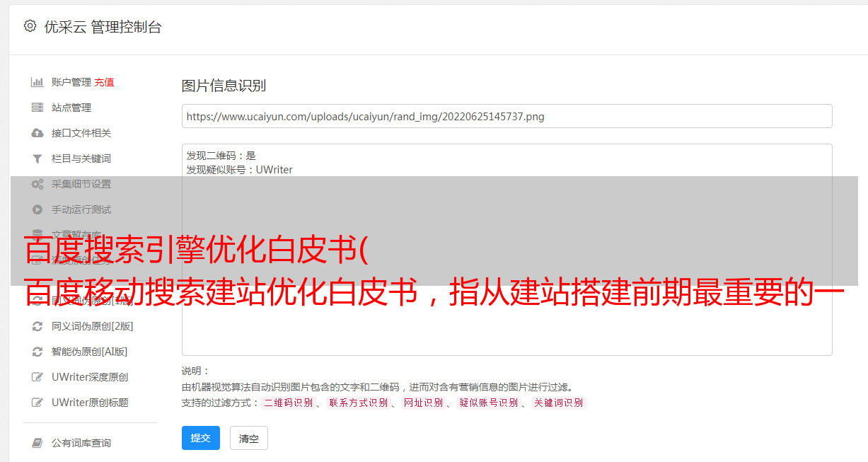This screenshot has width=868, height=462.
Task: Click the 说明： label
Action: click(x=196, y=371)
